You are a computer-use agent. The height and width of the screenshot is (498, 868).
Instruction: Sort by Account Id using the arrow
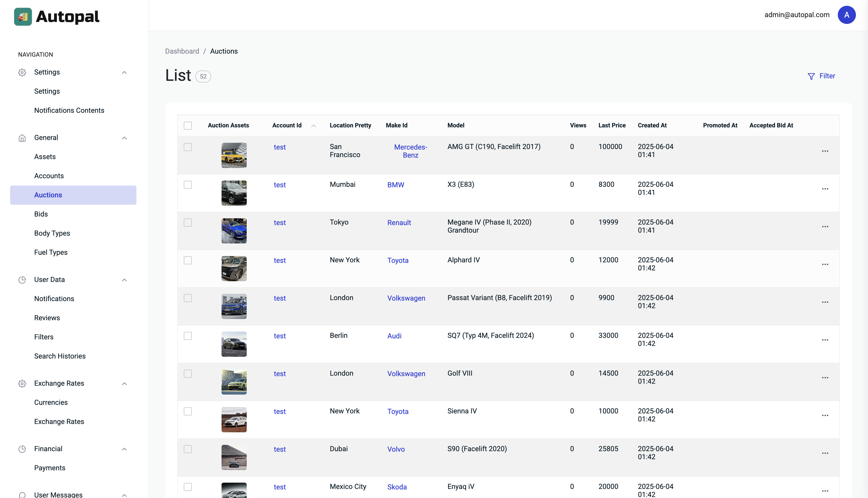[313, 126]
